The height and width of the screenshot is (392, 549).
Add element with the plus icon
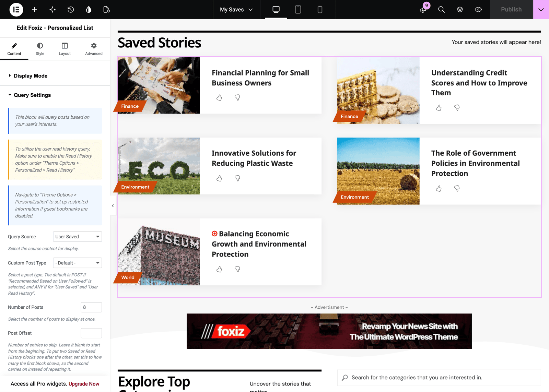[34, 10]
